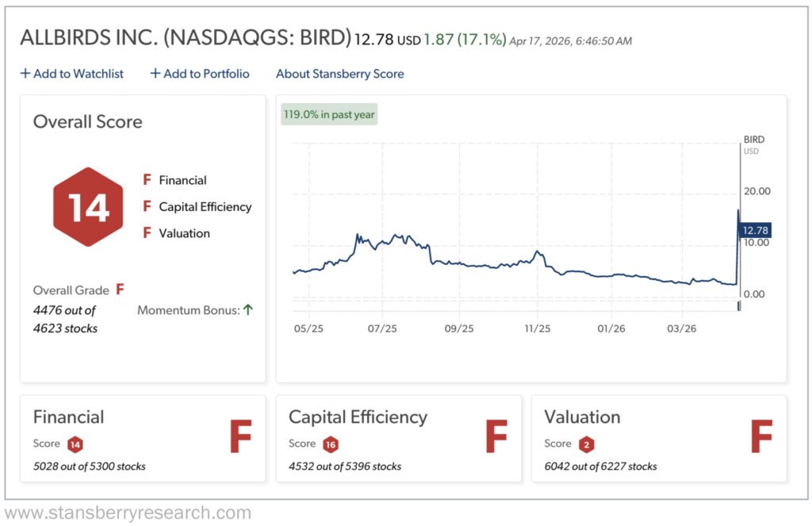Click the red hexagon overall score 14
812x526 pixels.
[88, 207]
